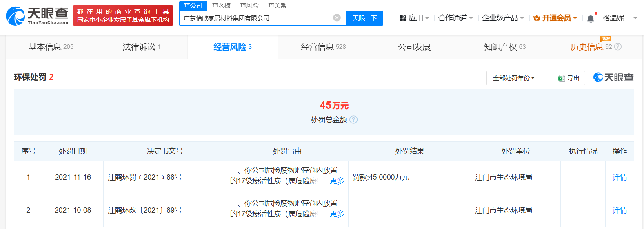Viewport: 644px width, 229px height.
Task: Open the 全部处罚年份 year filter
Action: pos(514,78)
